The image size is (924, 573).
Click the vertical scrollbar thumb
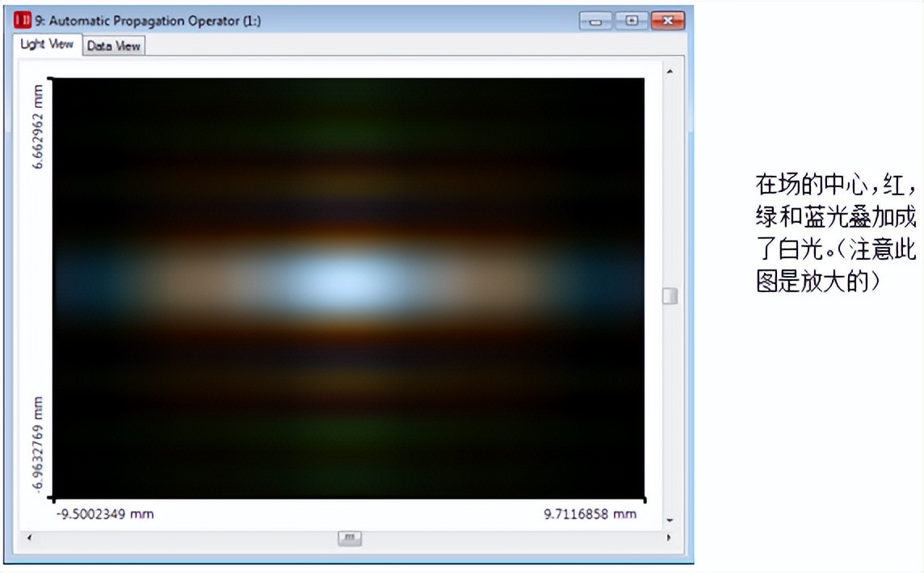[x=670, y=296]
